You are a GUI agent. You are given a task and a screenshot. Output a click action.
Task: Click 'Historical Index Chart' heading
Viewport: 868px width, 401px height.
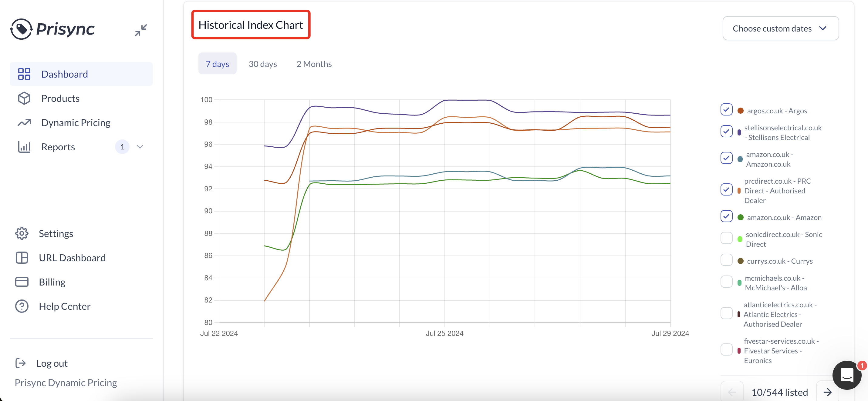(251, 25)
